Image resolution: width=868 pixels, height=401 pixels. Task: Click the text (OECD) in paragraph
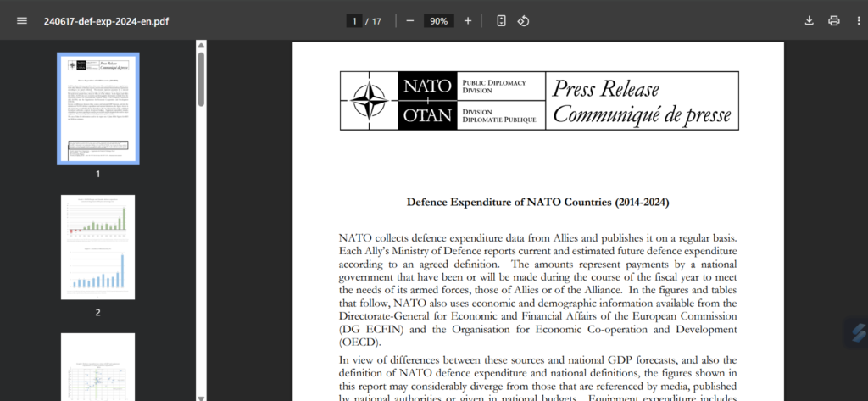click(360, 343)
